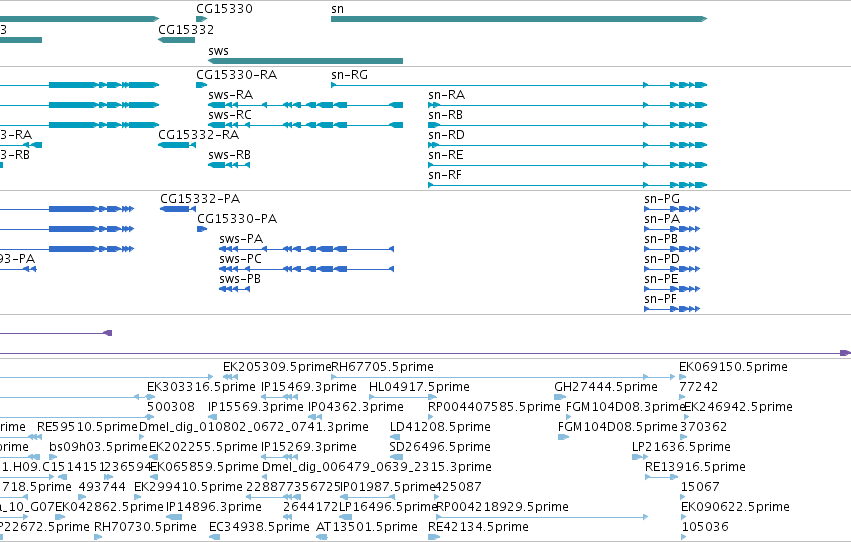851x542 pixels.
Task: Select transcript sws-RC
Action: 306,125
